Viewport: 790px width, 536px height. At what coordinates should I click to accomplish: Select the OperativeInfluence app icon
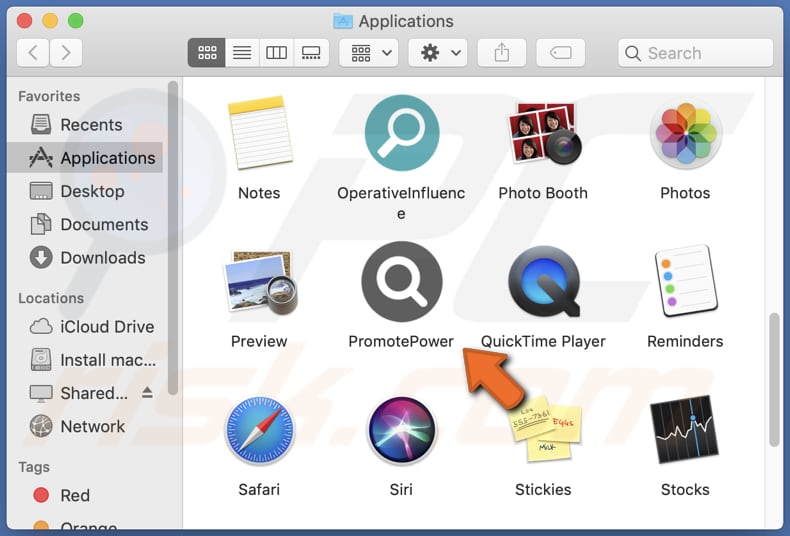402,133
